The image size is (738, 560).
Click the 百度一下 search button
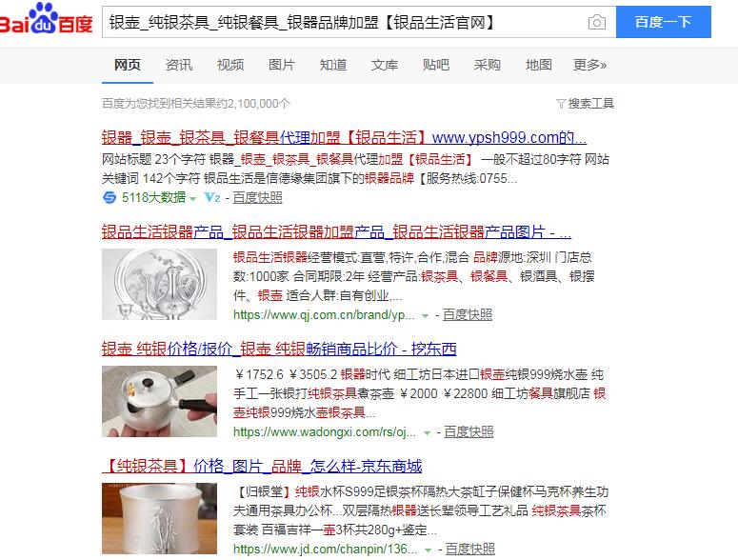(x=663, y=22)
